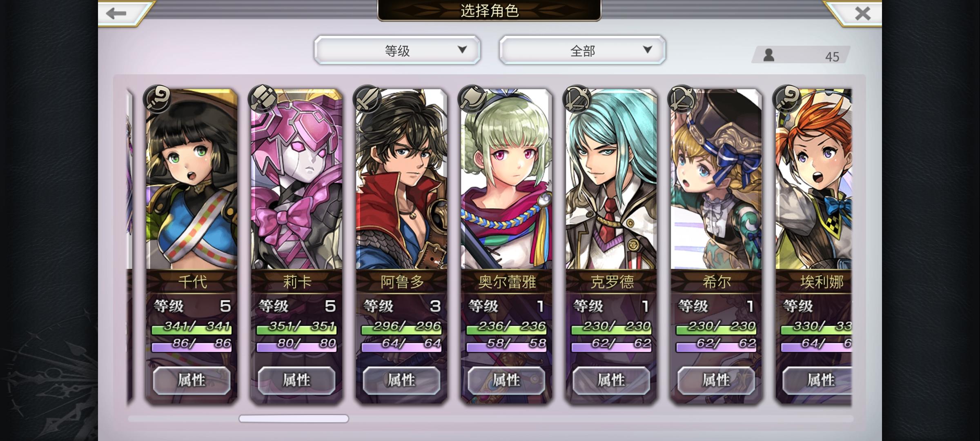Click the staff class icon on 埃利娜's card
980x441 pixels.
[x=786, y=99]
